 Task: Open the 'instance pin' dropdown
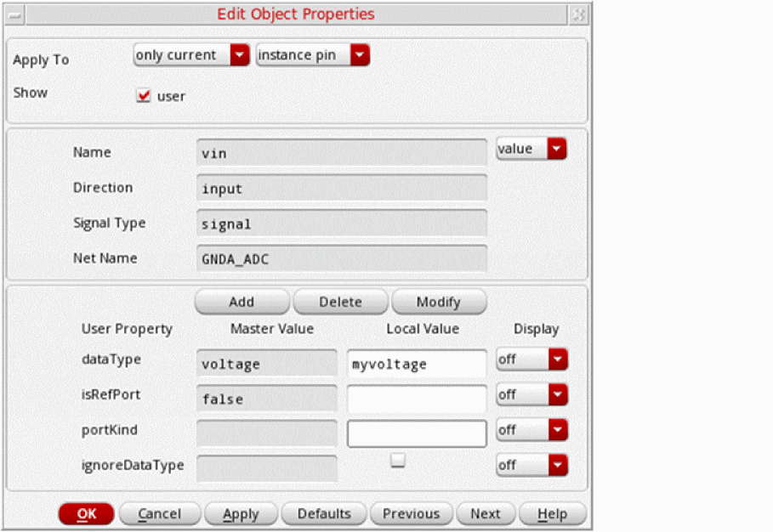(x=313, y=54)
